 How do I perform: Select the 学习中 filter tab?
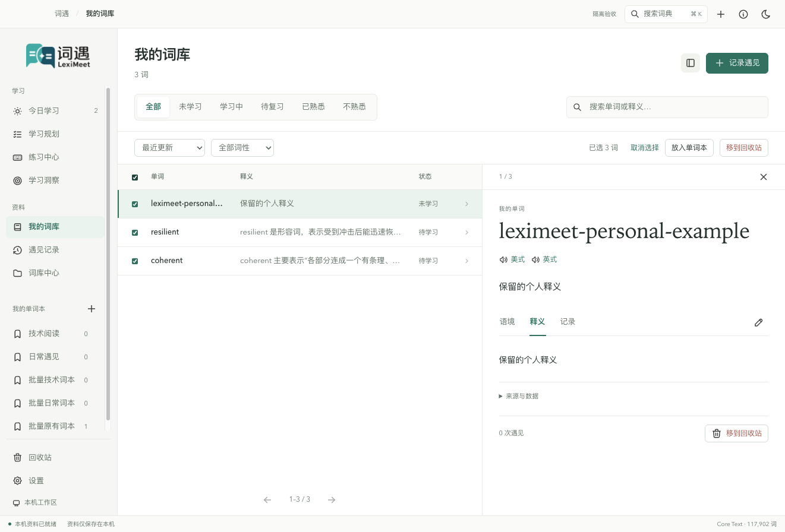(231, 107)
